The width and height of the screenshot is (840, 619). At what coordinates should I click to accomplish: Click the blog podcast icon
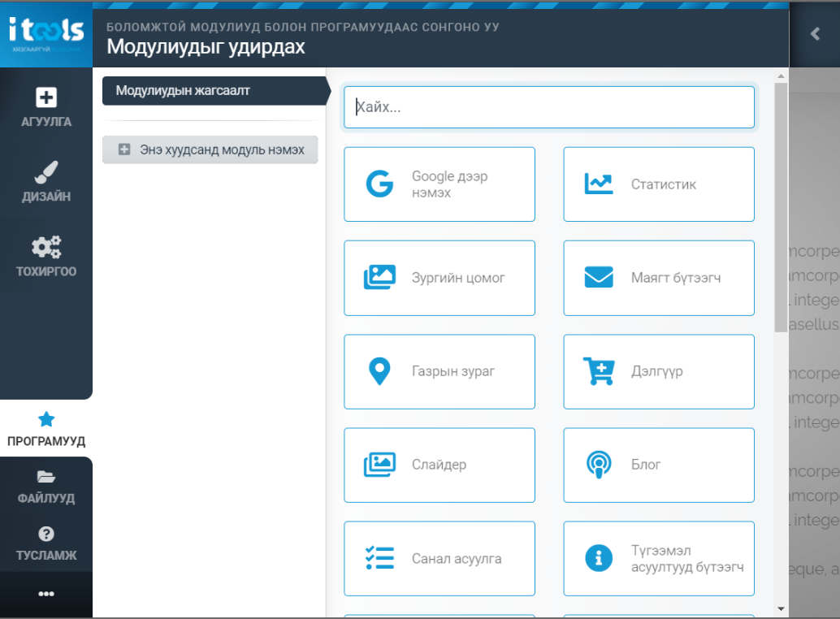pyautogui.click(x=599, y=465)
